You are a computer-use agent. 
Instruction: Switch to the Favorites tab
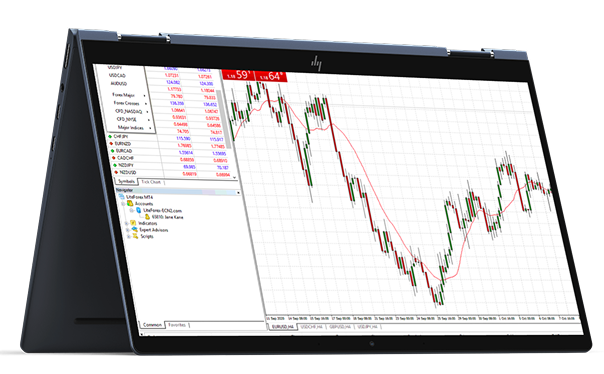tap(177, 325)
